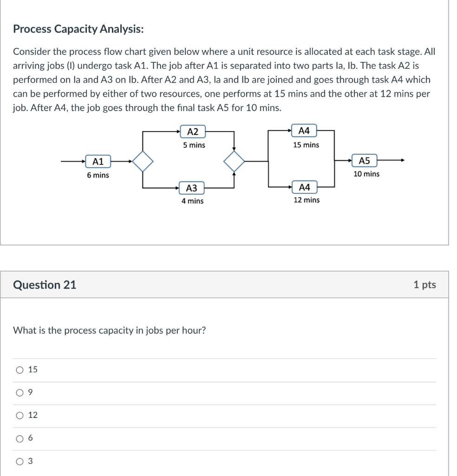Click the A1 task box in the flowchart
This screenshot has width=457, height=476.
[x=98, y=161]
